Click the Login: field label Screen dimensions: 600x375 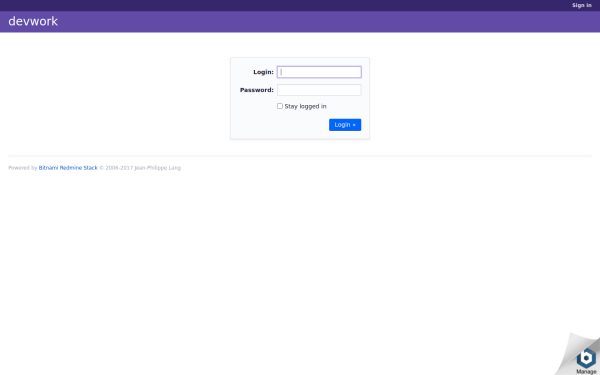coord(263,72)
